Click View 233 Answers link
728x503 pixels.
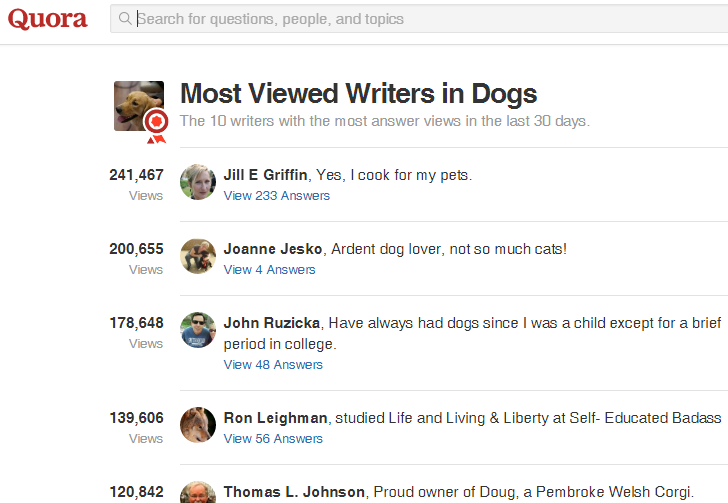tap(277, 196)
